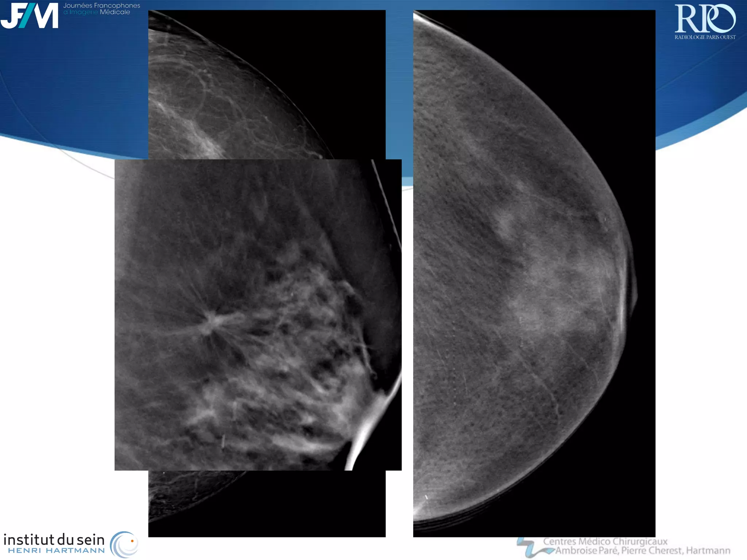Click the Centres Médico Chirurgicaux logo icon

click(x=530, y=548)
